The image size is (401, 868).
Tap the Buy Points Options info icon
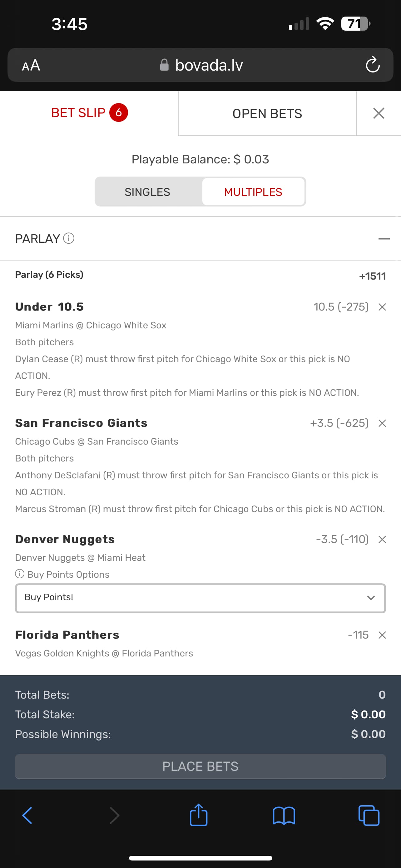tap(20, 574)
